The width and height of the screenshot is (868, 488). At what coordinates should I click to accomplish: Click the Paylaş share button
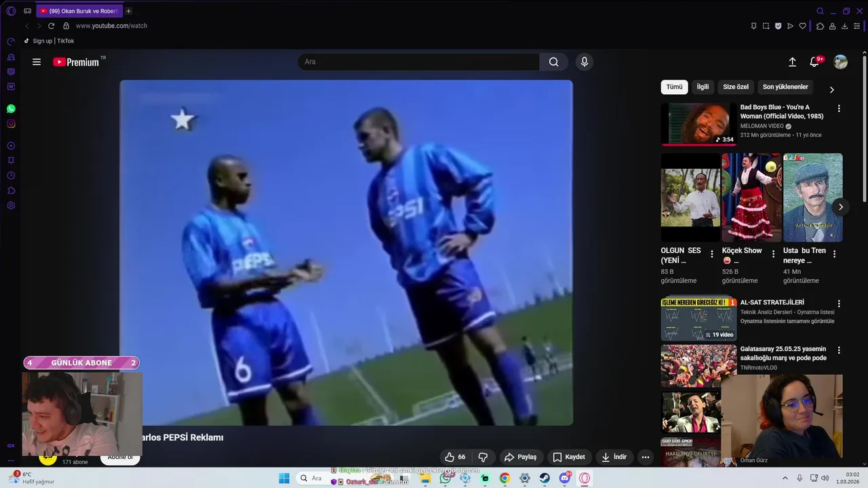(520, 457)
